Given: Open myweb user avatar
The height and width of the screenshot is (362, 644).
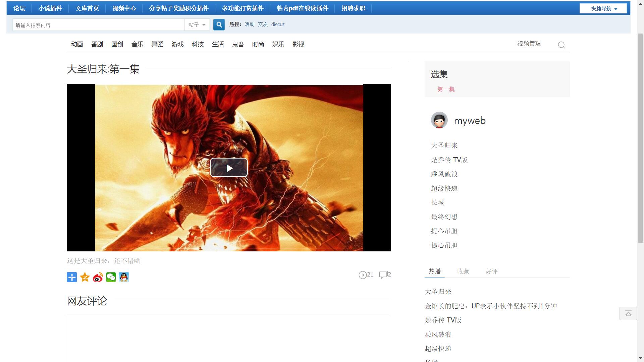Looking at the screenshot, I should click(439, 120).
